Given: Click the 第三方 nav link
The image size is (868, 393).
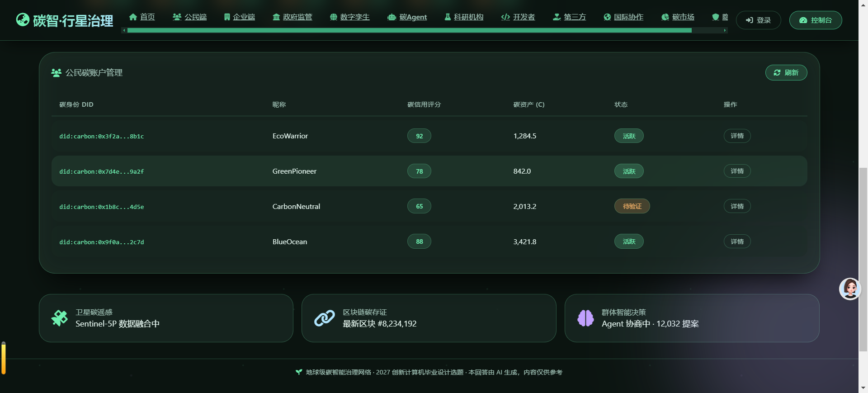Looking at the screenshot, I should click(x=570, y=17).
